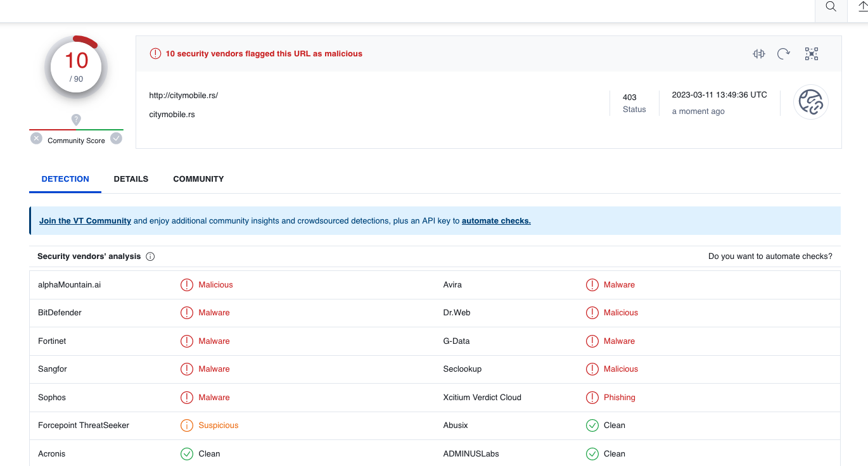Click G-Data malware alert icon

(x=592, y=341)
